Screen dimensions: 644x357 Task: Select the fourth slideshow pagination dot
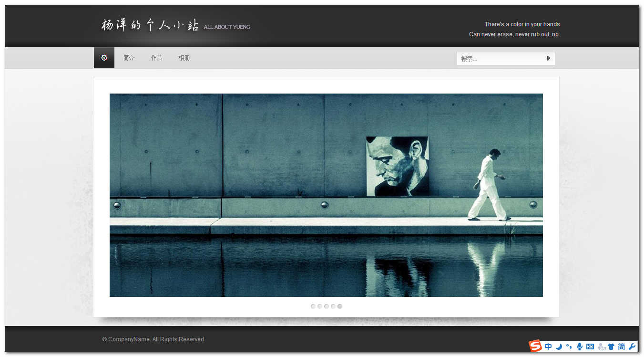coord(333,306)
